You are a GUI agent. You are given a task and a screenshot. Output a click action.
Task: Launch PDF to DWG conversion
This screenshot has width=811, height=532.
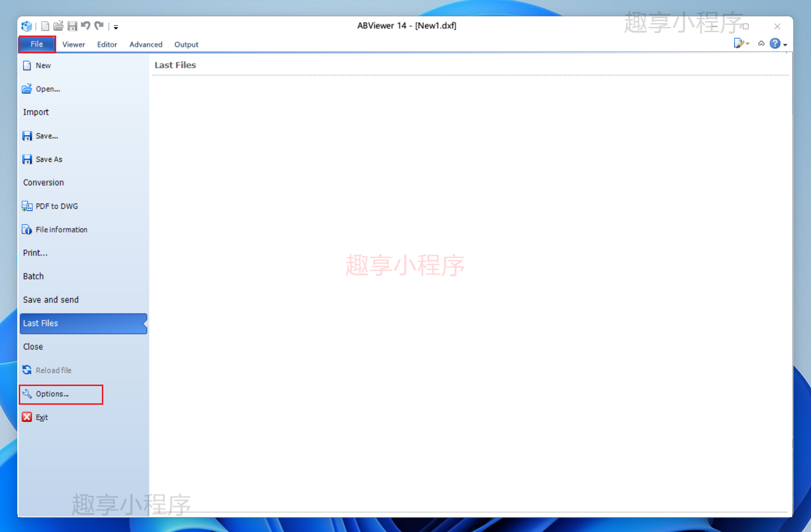click(83, 206)
